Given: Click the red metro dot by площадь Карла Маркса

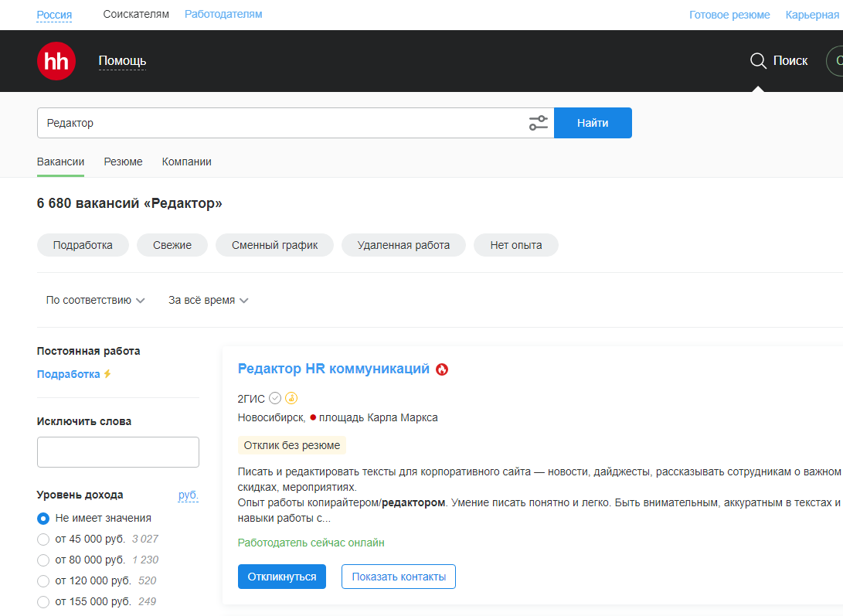Looking at the screenshot, I should (x=313, y=417).
